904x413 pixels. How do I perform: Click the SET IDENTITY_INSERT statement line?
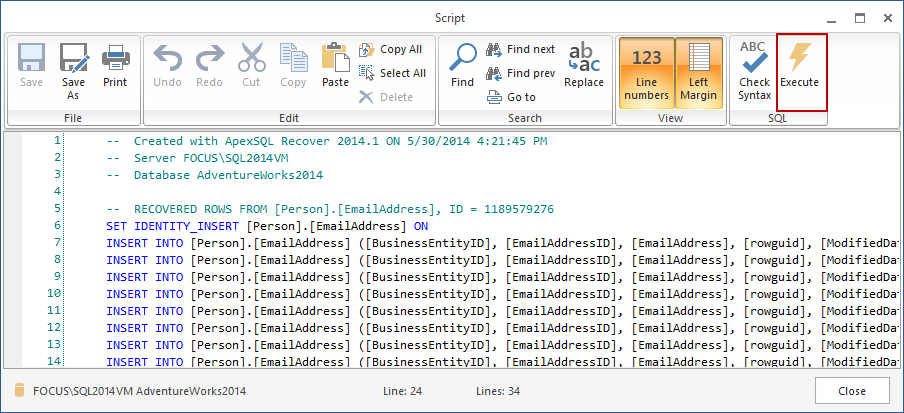click(268, 226)
